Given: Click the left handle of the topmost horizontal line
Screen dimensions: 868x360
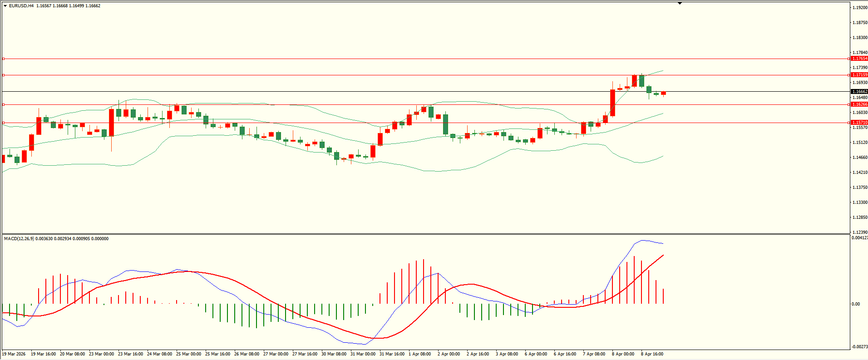Looking at the screenshot, I should 4,59.
